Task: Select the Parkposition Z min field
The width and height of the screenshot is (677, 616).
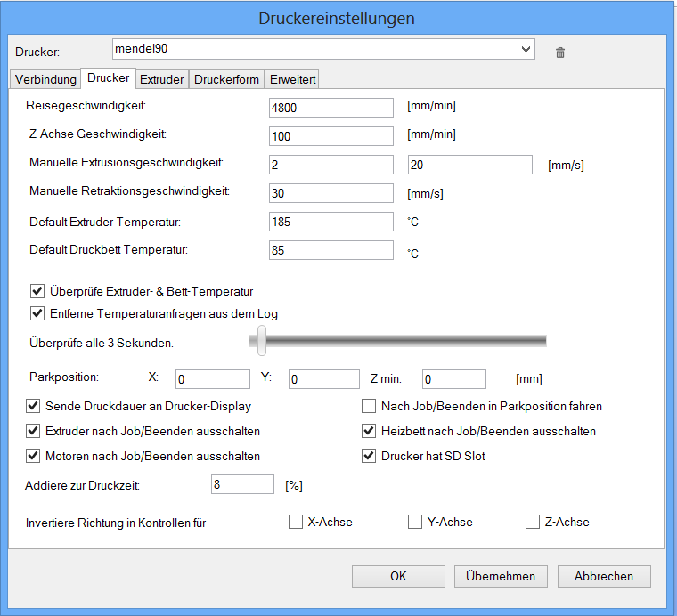Action: coord(453,379)
